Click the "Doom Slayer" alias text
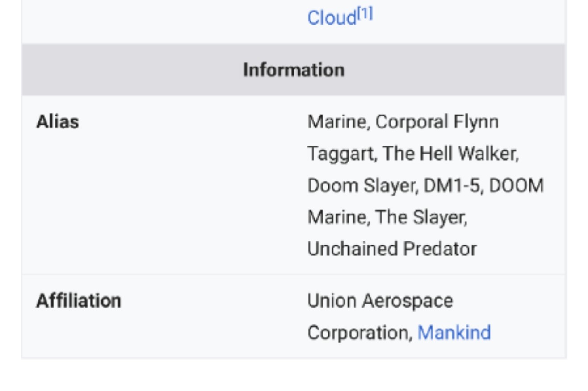Screen dimensions: 588x391 pyautogui.click(x=361, y=186)
